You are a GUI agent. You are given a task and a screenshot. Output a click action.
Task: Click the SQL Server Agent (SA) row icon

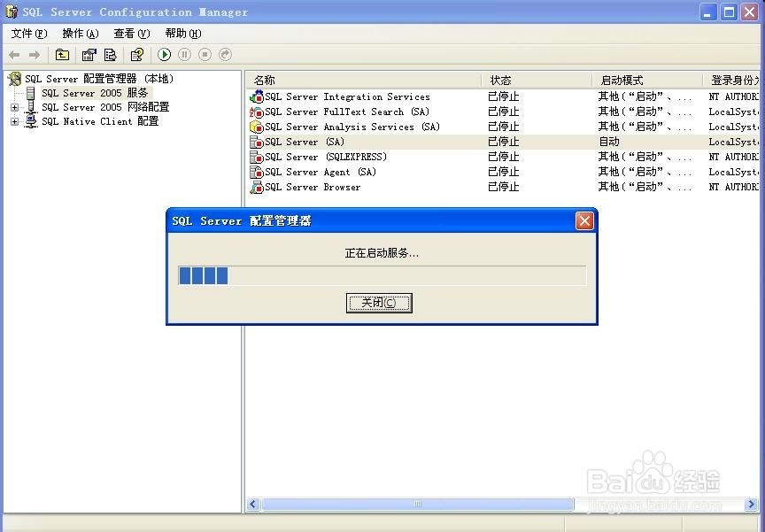257,172
